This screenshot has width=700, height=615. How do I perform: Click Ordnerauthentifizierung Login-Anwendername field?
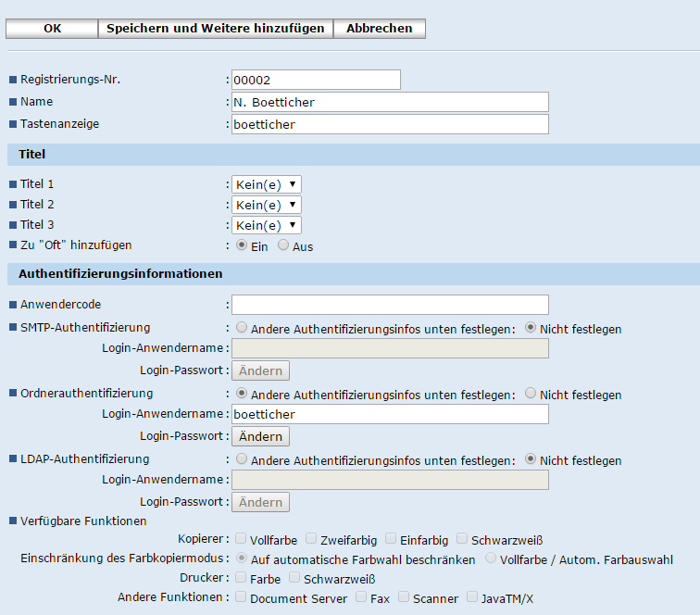click(x=390, y=414)
